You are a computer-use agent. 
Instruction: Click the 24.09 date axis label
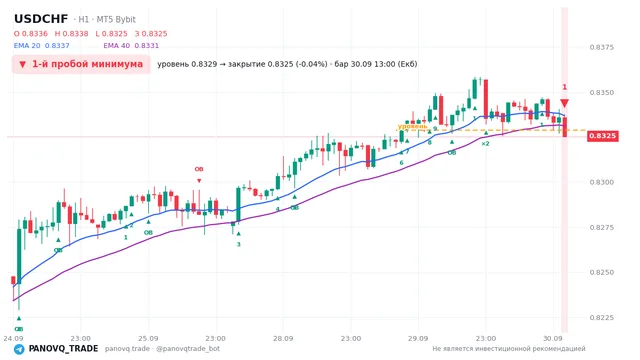click(x=13, y=338)
